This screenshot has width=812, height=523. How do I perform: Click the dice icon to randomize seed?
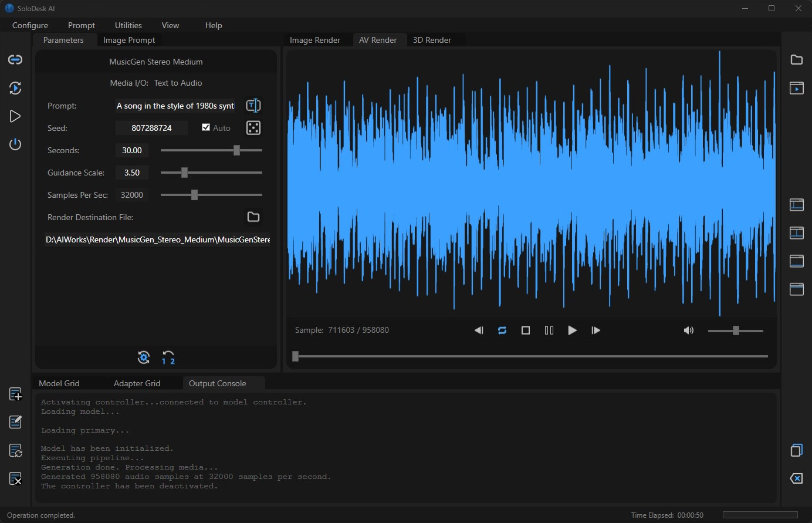(253, 128)
